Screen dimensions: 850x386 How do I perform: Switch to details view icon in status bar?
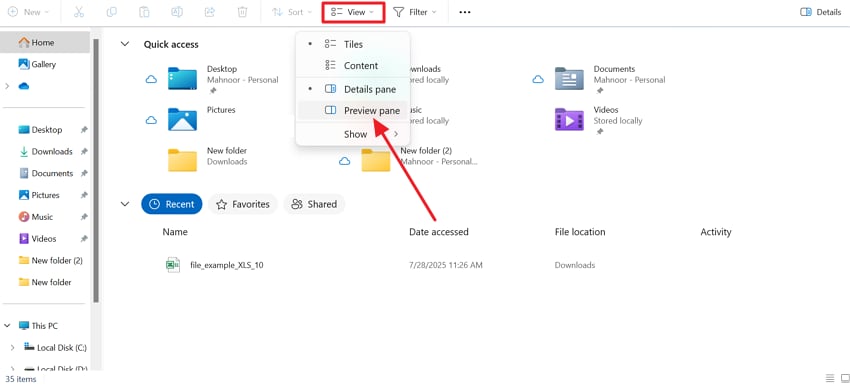pos(829,378)
